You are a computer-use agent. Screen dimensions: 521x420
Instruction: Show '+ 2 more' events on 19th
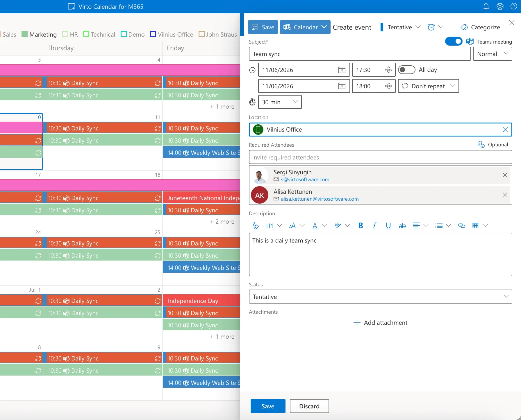click(x=222, y=221)
